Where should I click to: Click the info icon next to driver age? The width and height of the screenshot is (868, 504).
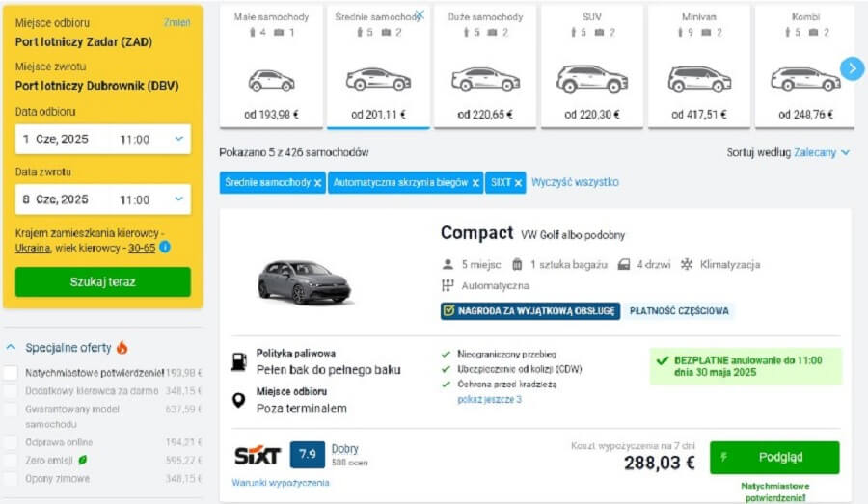pos(165,248)
